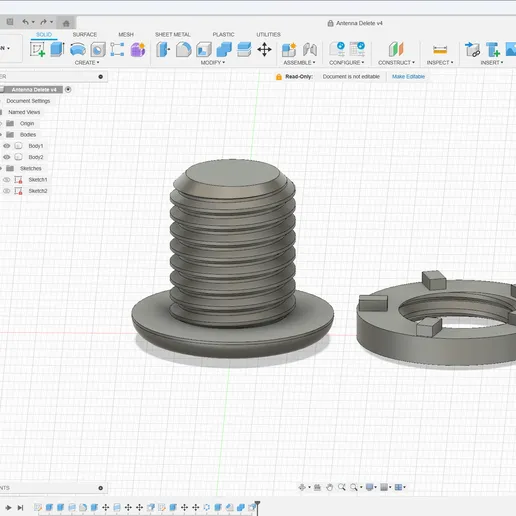Click the Change Parameters table icon
Screen dimensions: 516x516
tap(357, 49)
